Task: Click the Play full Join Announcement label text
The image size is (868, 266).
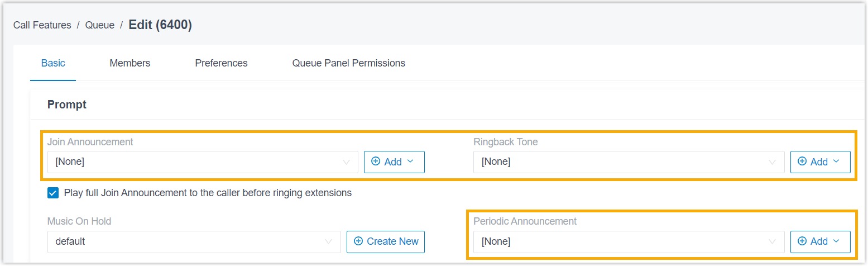Action: click(x=208, y=193)
